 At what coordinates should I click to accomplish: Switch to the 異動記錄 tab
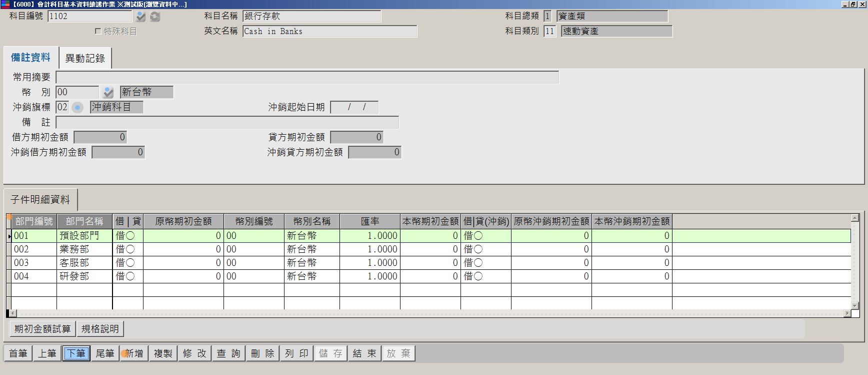(x=85, y=58)
